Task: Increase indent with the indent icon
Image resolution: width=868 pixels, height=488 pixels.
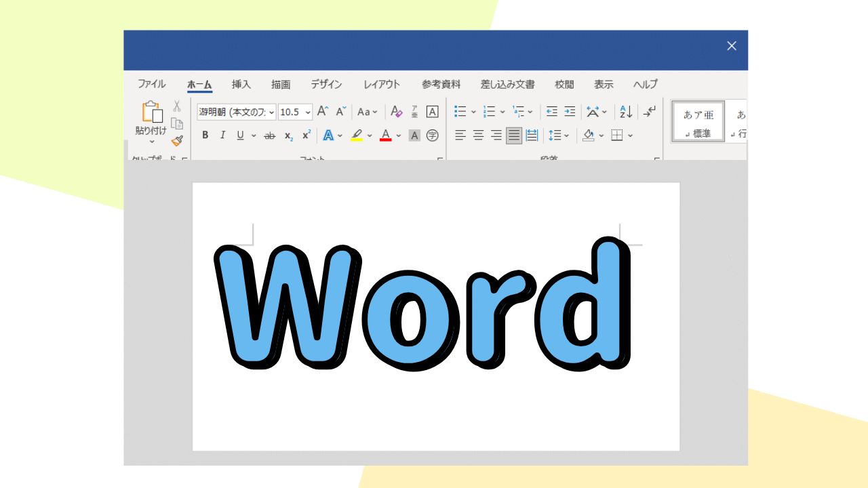Action: (x=570, y=112)
